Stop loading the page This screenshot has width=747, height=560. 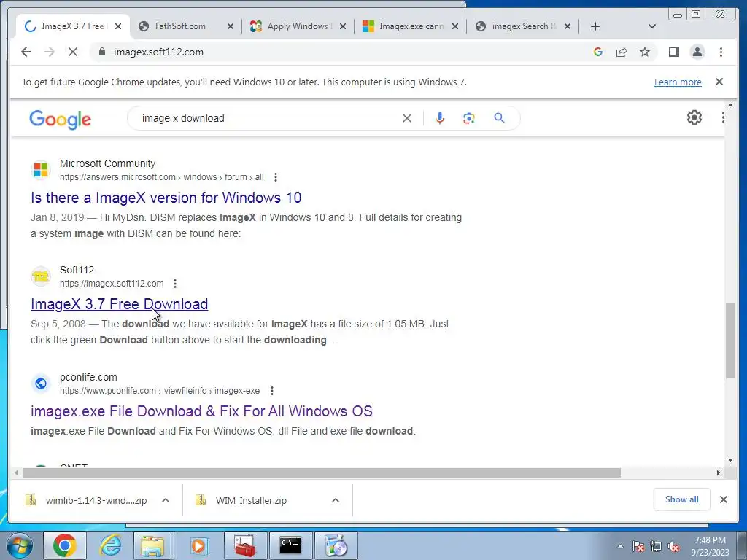[73, 52]
